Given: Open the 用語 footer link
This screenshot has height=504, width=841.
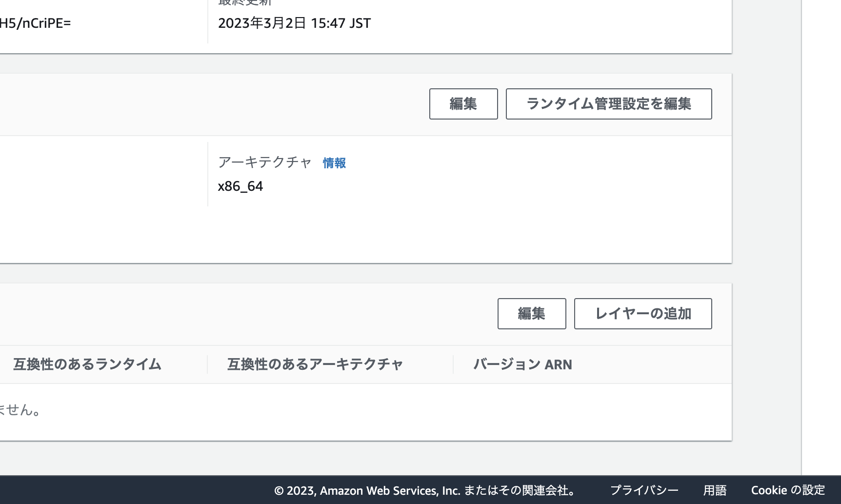Looking at the screenshot, I should (715, 490).
